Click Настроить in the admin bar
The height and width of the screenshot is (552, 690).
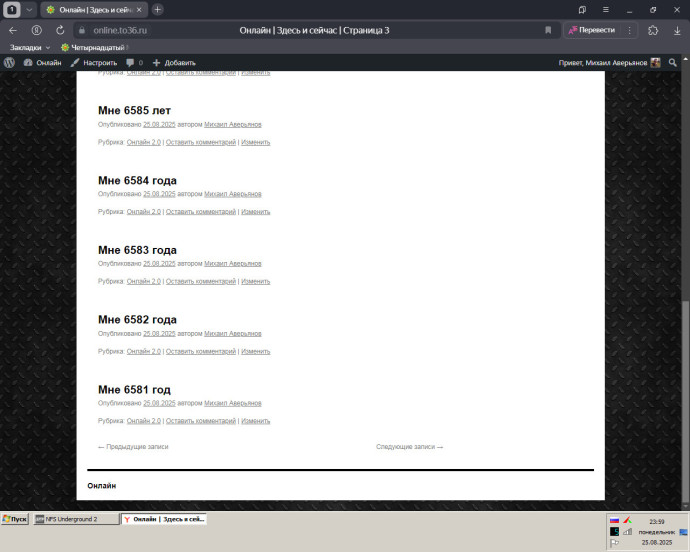click(x=94, y=63)
